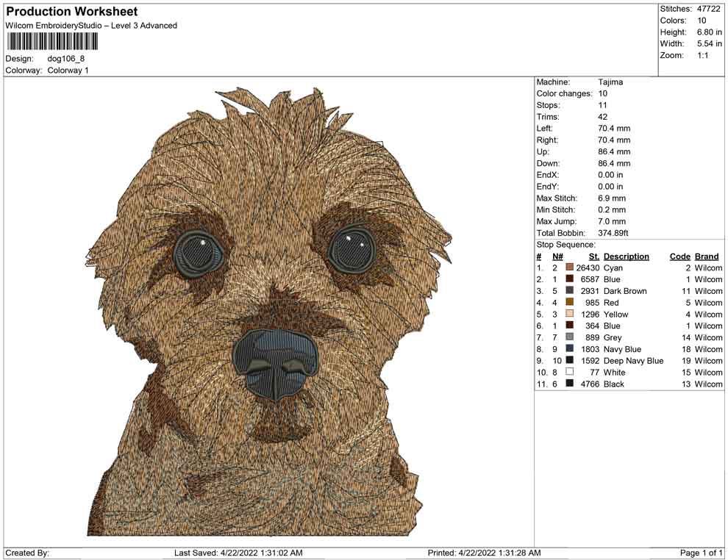Open the Colorway 1 selection
The width and height of the screenshot is (728, 560).
[68, 71]
